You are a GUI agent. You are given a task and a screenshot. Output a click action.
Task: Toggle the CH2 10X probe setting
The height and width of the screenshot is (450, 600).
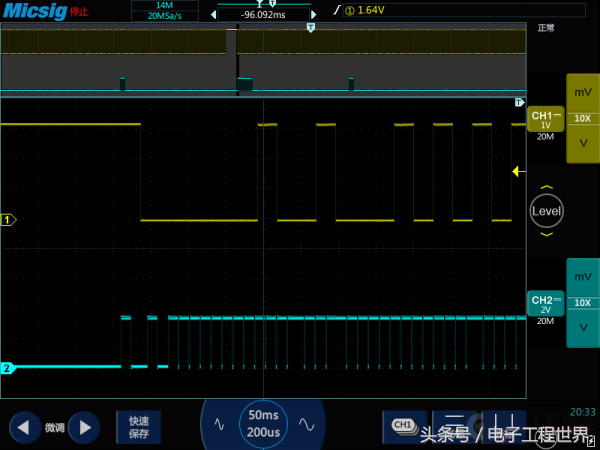click(583, 303)
